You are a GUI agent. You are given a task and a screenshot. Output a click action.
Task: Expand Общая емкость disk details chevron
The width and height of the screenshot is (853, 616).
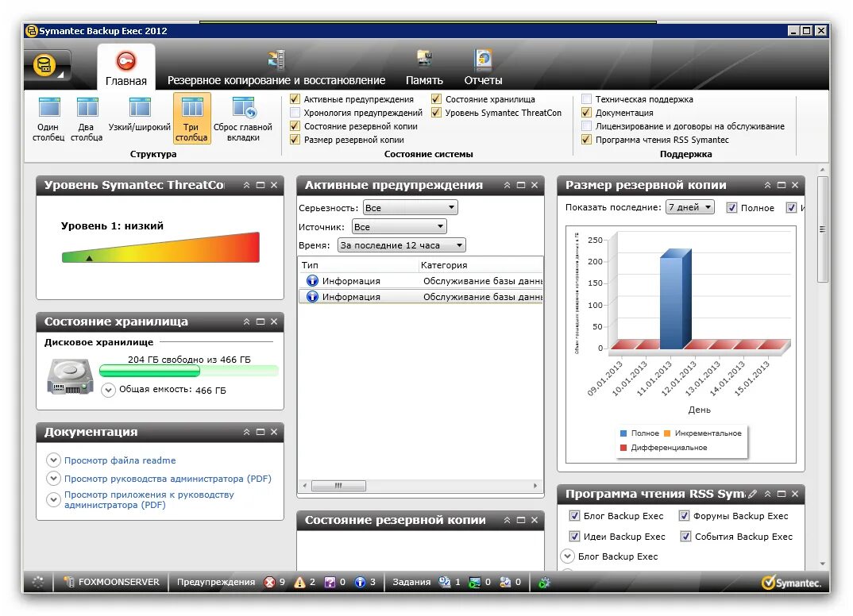click(x=108, y=390)
